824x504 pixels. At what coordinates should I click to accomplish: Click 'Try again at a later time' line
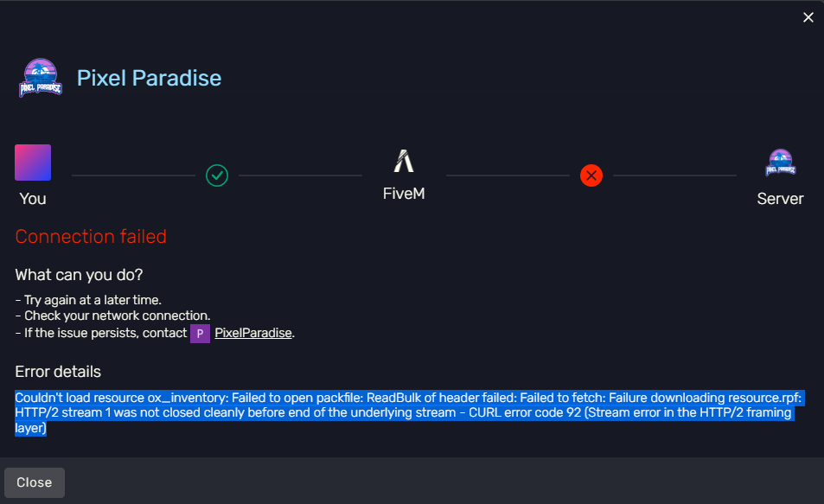(88, 300)
